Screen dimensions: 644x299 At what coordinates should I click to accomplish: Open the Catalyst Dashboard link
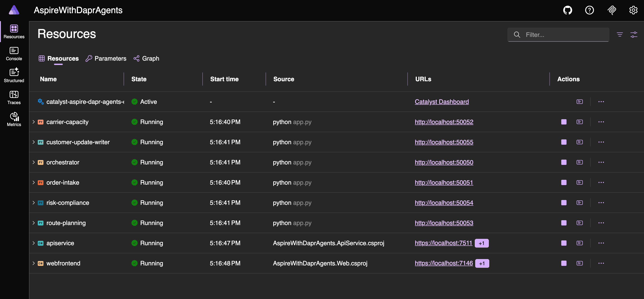click(442, 102)
